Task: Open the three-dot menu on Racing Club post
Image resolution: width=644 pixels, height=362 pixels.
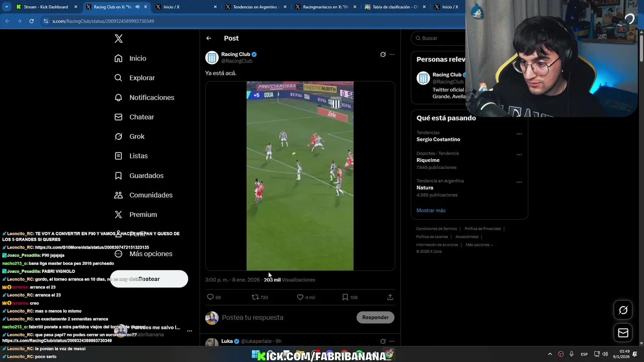Action: pyautogui.click(x=392, y=54)
